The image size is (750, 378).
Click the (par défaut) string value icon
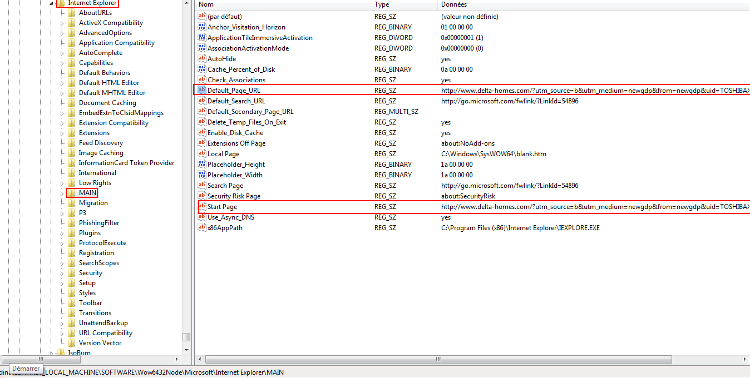click(x=201, y=17)
